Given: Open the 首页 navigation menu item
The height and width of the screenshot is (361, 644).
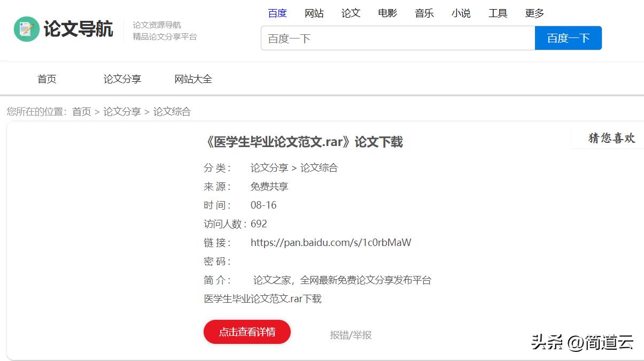Looking at the screenshot, I should click(x=46, y=78).
